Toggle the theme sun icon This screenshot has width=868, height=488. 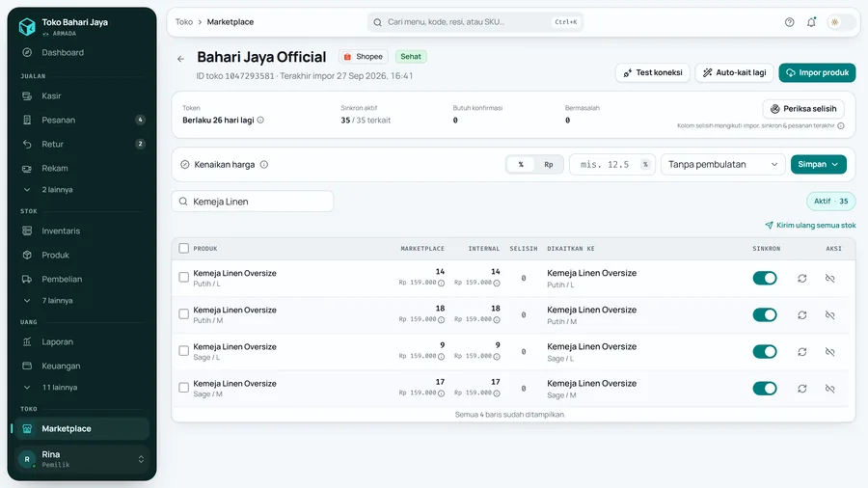(x=835, y=22)
